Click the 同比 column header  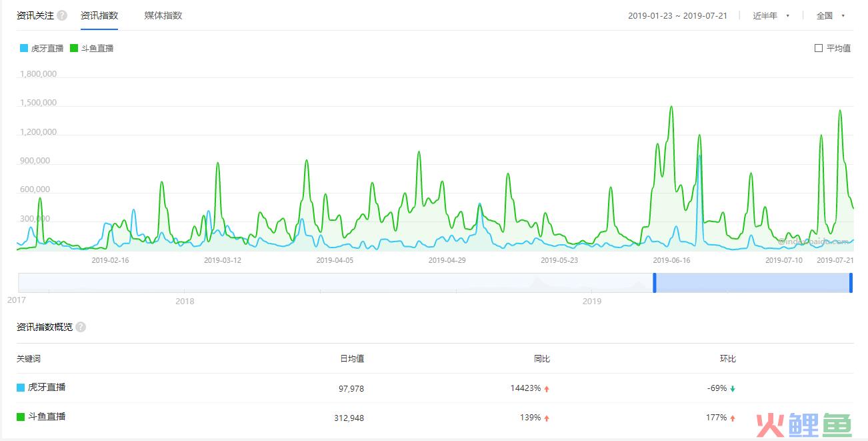[542, 358]
